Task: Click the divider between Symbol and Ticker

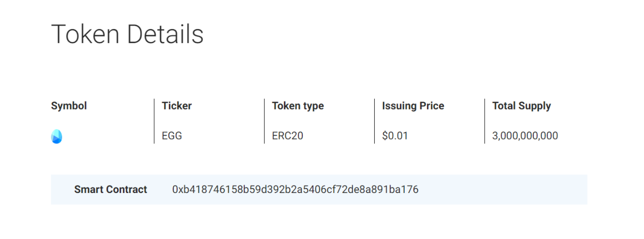Action: click(154, 121)
